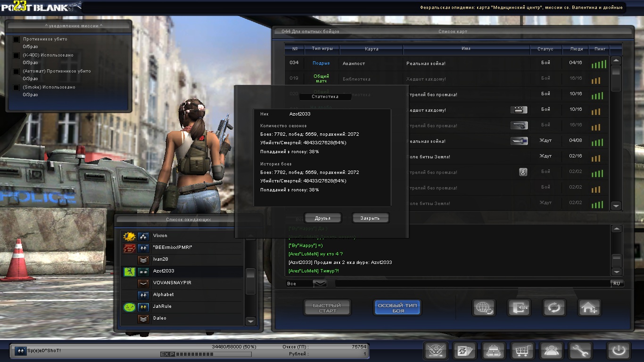Click the room list scrollbar thumb
Image resolution: width=644 pixels, height=362 pixels.
(616, 78)
